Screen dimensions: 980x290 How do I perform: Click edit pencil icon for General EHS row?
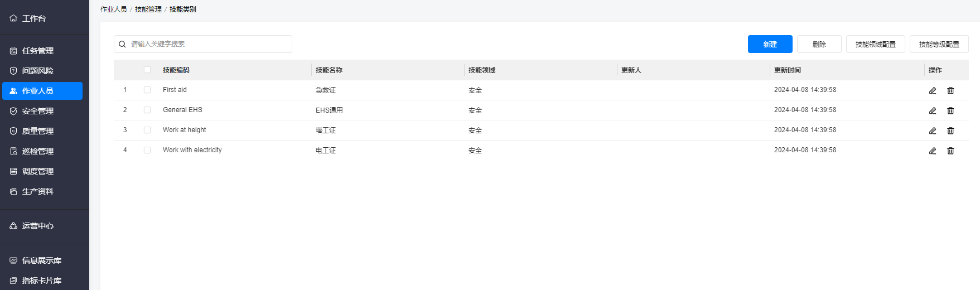coord(933,110)
